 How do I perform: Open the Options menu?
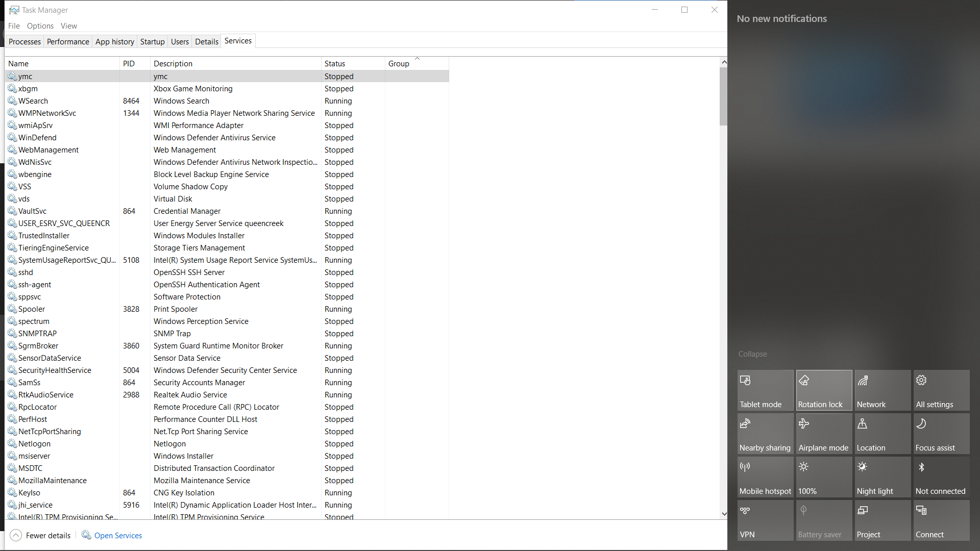(x=40, y=26)
